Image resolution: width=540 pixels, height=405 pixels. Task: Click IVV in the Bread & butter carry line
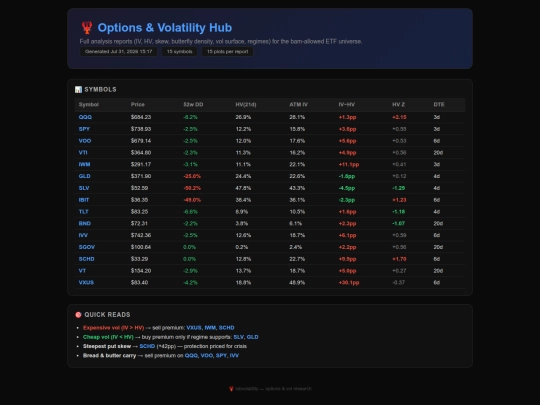pos(234,356)
